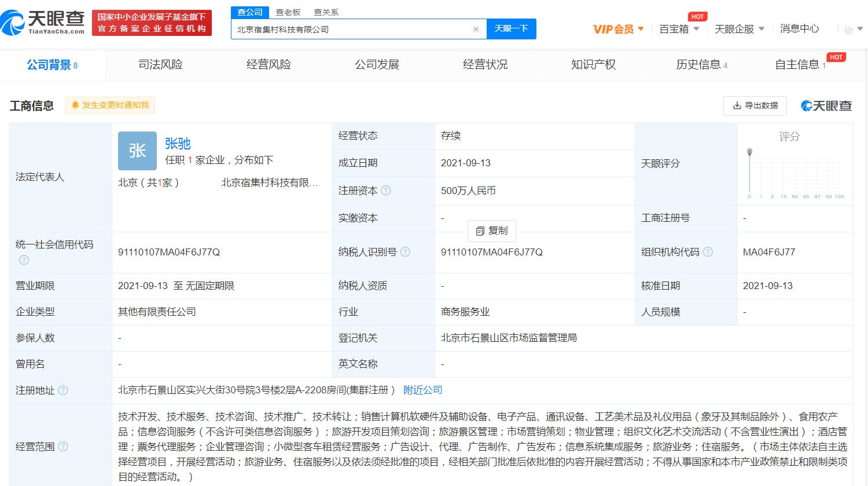Click the user avatar icon in the header
The image size is (868, 486).
click(x=848, y=29)
